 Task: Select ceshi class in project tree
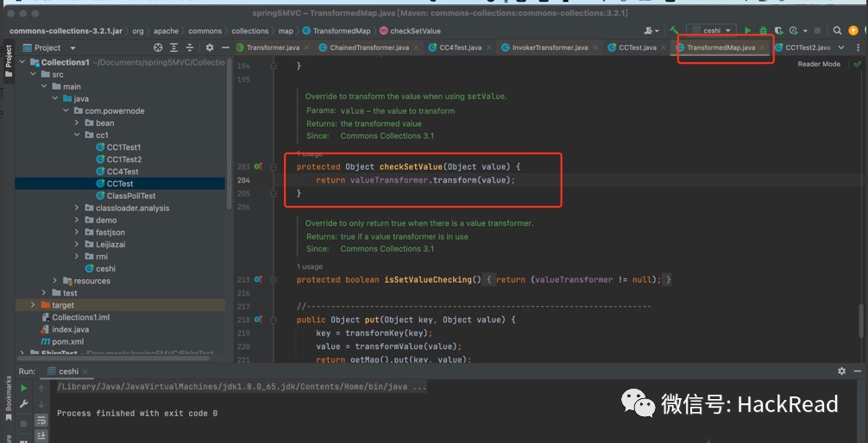[x=100, y=269]
